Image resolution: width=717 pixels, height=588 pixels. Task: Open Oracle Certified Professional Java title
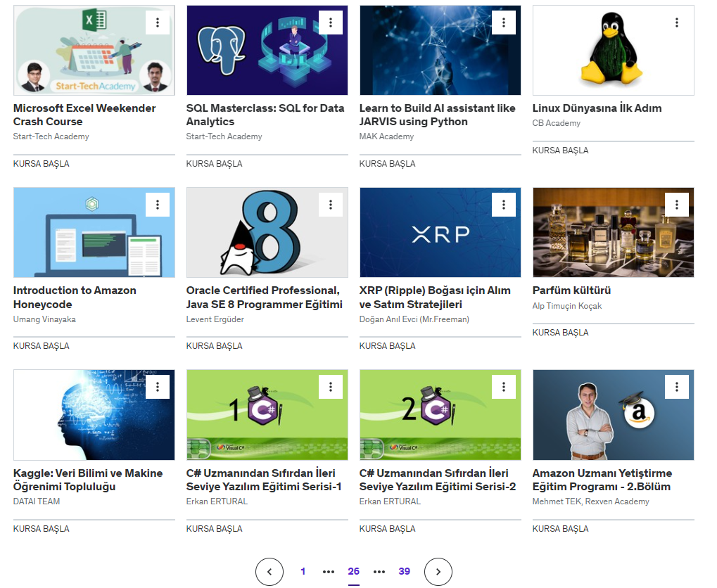coord(265,298)
